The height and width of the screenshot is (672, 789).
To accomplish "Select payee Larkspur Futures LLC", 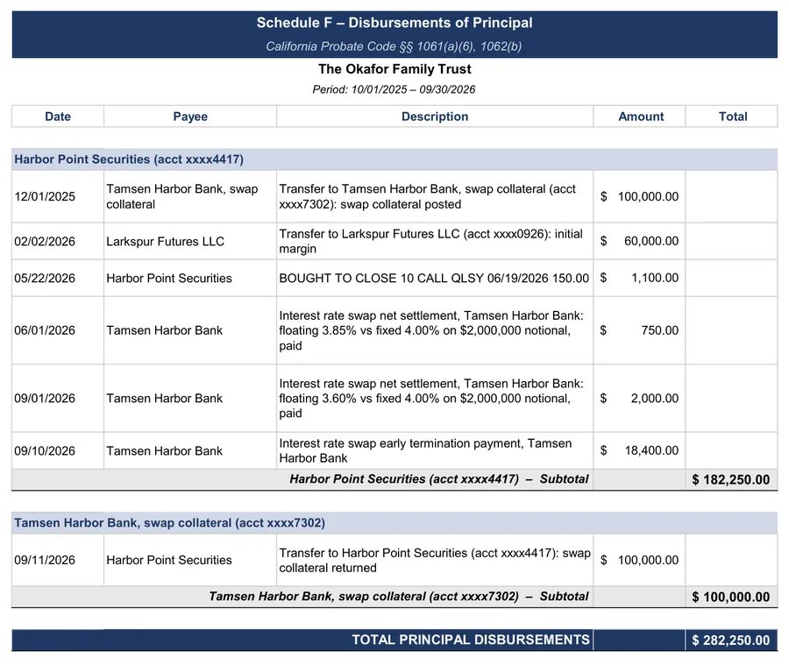I will click(165, 242).
